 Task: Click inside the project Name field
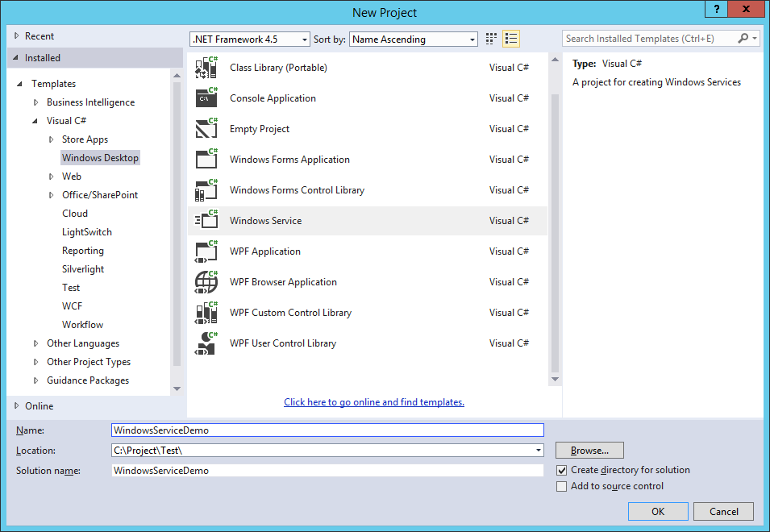point(323,430)
